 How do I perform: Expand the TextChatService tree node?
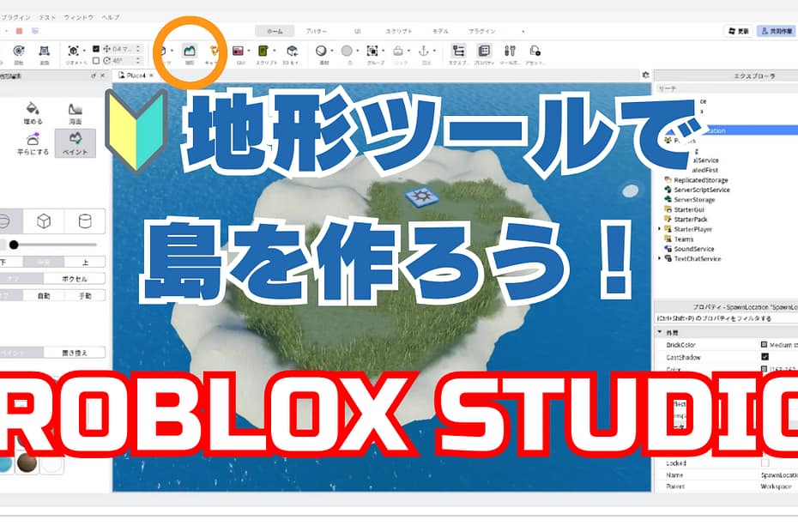tap(660, 258)
